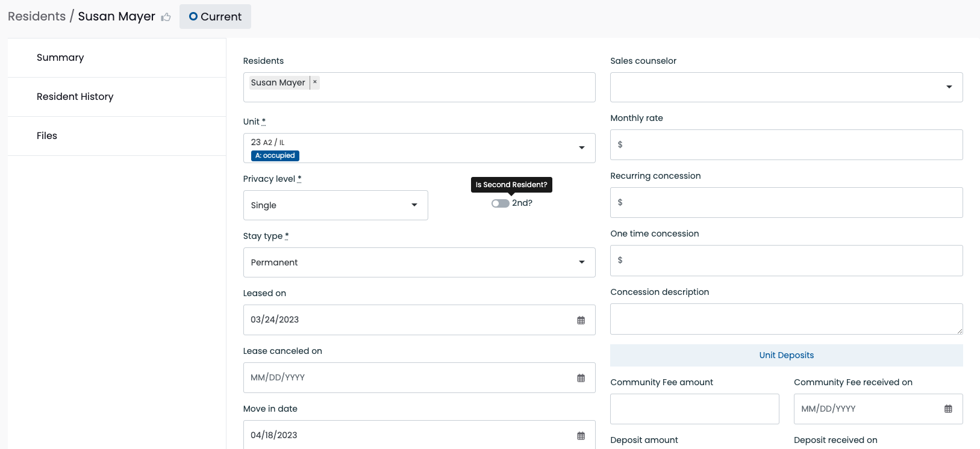Viewport: 980px width, 449px height.
Task: Open the Move in date calendar icon
Action: point(581,436)
